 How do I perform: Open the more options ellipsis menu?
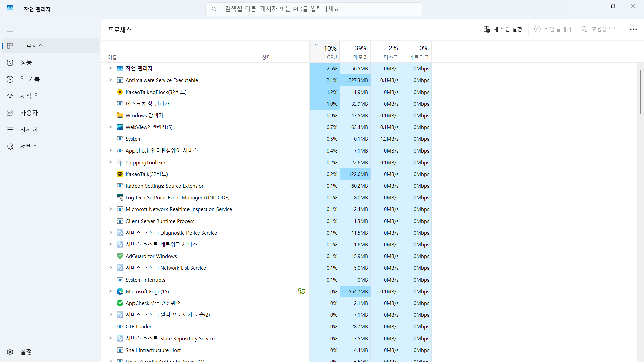(x=633, y=29)
